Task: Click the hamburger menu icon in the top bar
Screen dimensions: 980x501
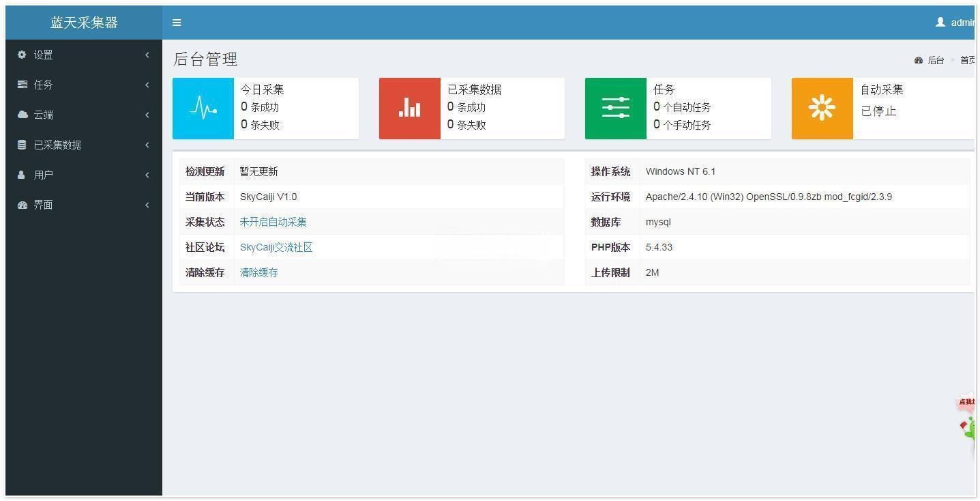Action: [177, 23]
